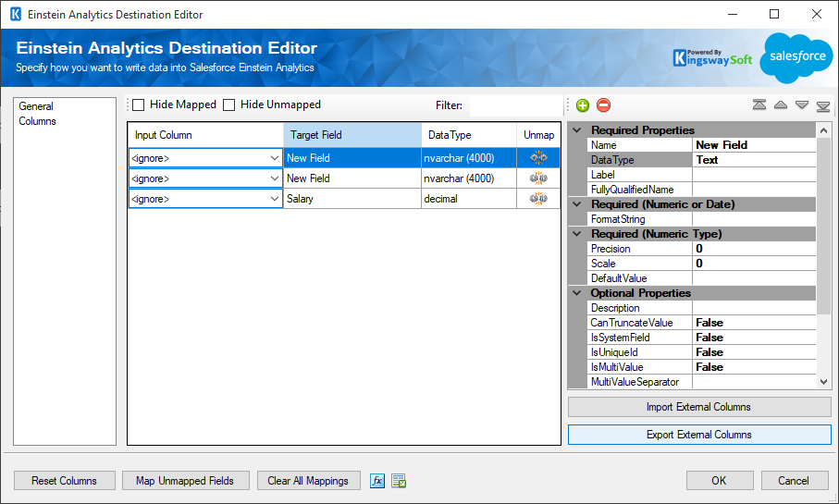Edit the DefaultValue property value

[x=754, y=278]
